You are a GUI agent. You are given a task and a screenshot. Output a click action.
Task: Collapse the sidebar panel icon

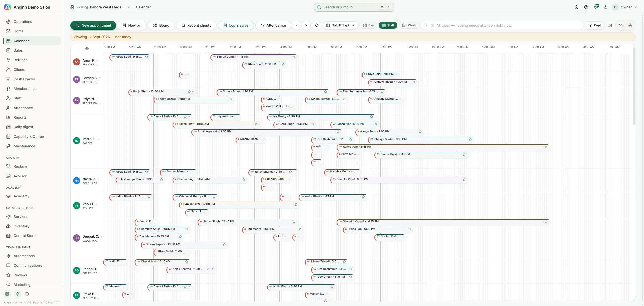7,294
